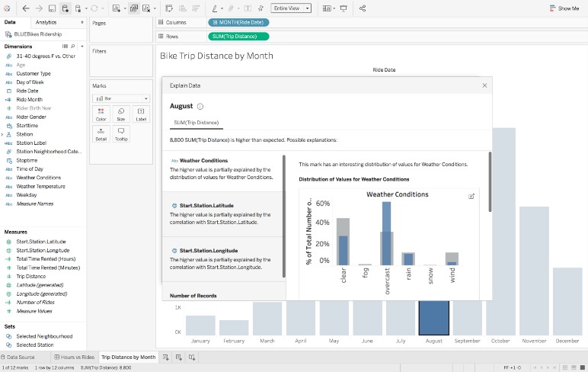588x372 pixels.
Task: Click the New Story icon in bottom tabs
Action: click(192, 358)
